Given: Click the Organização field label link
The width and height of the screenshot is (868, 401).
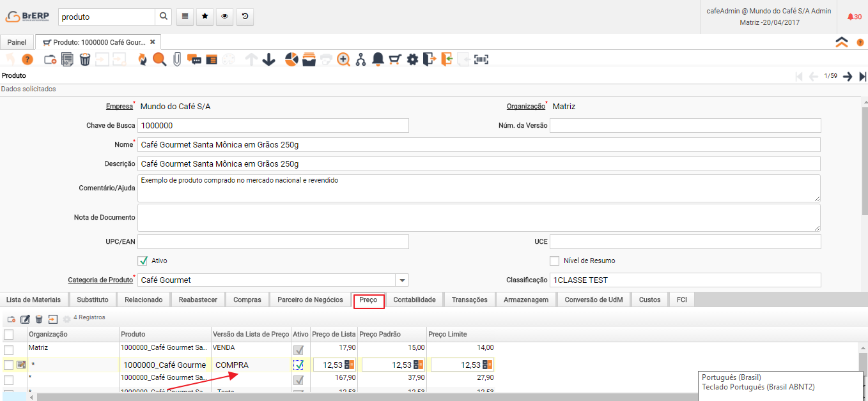Looking at the screenshot, I should (525, 107).
